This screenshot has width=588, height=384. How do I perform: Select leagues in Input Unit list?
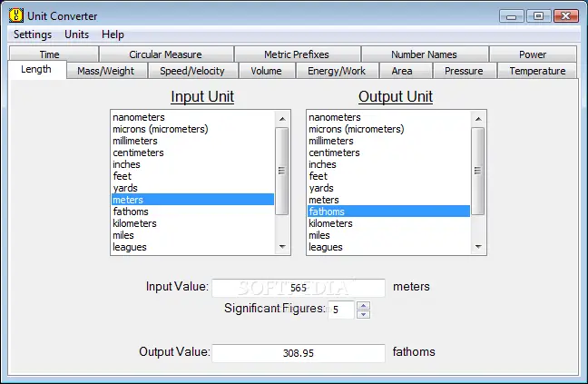pos(192,247)
